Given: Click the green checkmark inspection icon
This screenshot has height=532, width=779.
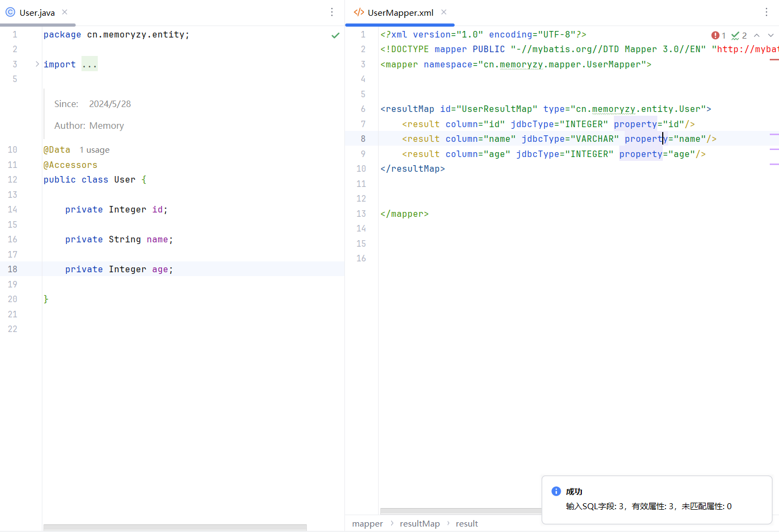Looking at the screenshot, I should click(x=335, y=35).
